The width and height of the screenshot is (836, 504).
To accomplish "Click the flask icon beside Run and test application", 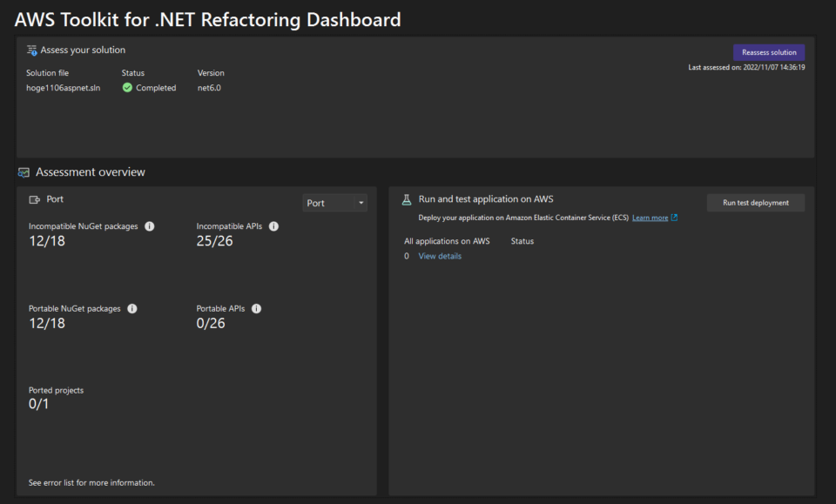I will click(x=405, y=198).
